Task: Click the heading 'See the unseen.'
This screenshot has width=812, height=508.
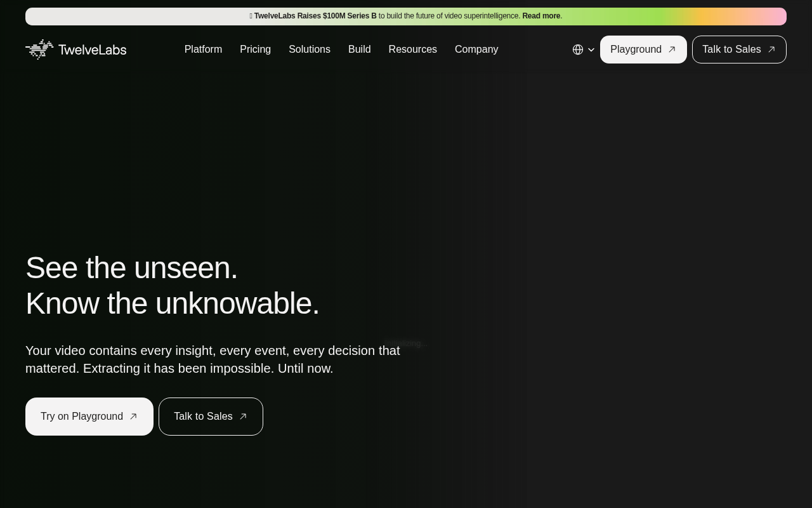Action: click(x=131, y=268)
